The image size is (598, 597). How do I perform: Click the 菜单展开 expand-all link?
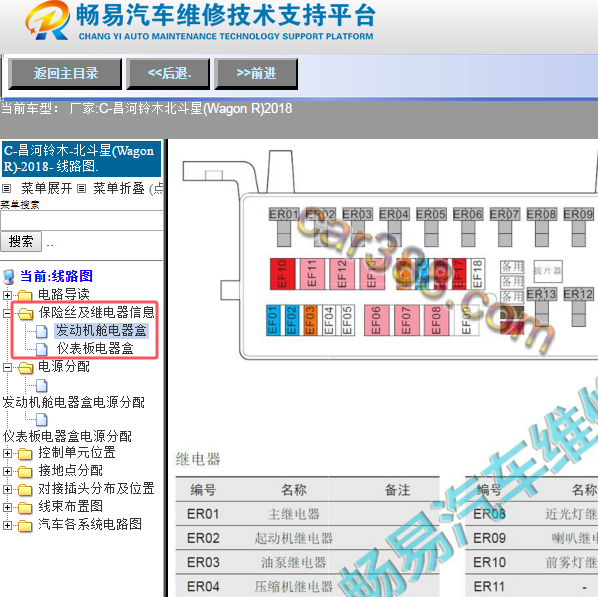(x=47, y=188)
